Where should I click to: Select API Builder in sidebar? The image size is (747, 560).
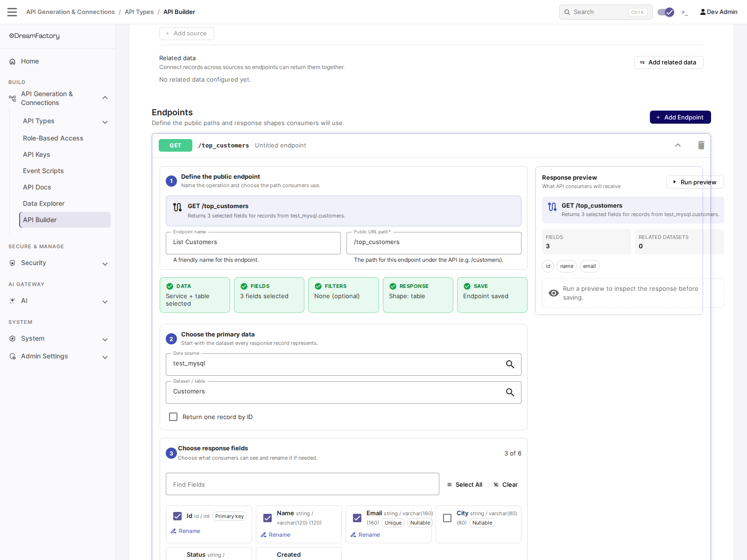pyautogui.click(x=65, y=220)
